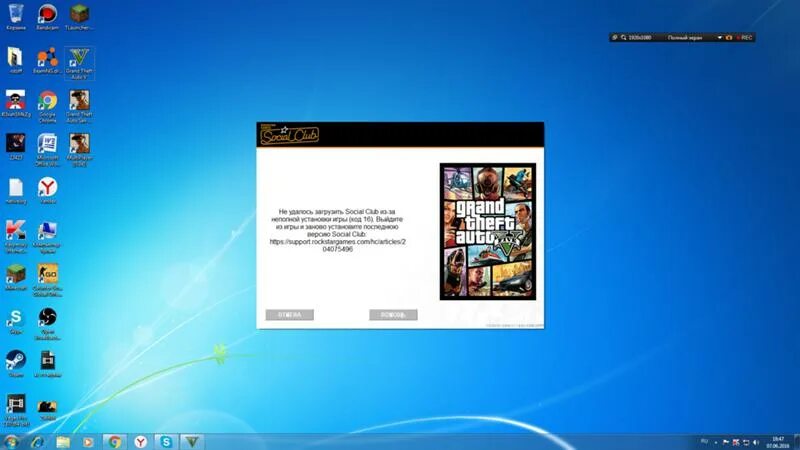This screenshot has width=800, height=450.
Task: Select the Vegas Pro desktop shortcut
Action: (x=16, y=410)
